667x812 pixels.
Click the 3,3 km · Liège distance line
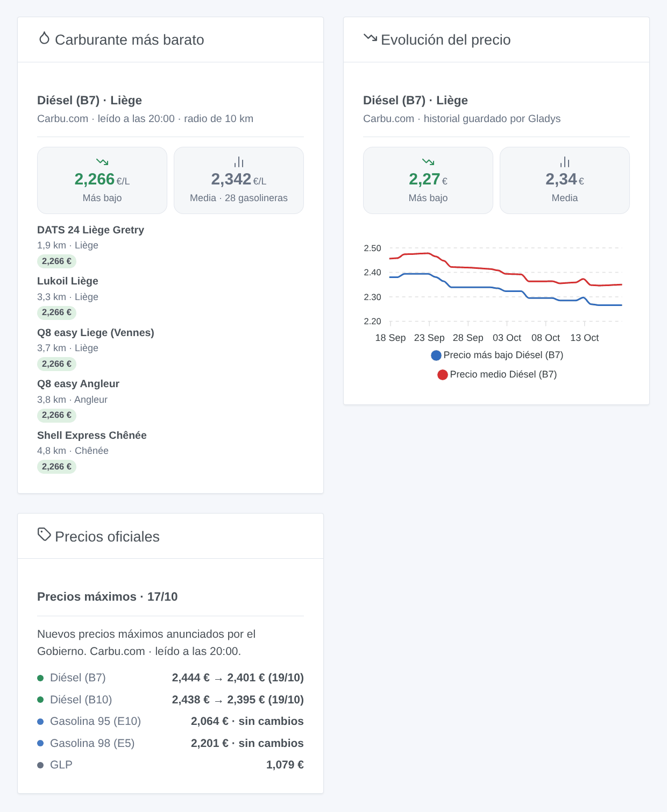click(x=68, y=297)
